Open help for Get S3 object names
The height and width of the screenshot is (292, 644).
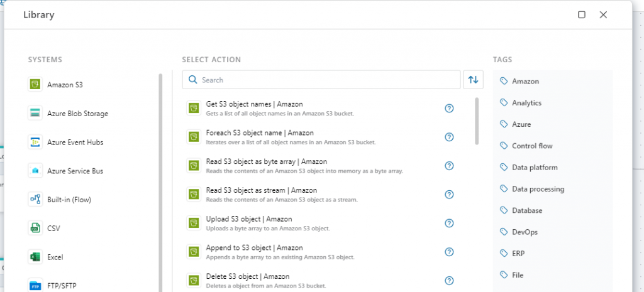[x=449, y=108]
